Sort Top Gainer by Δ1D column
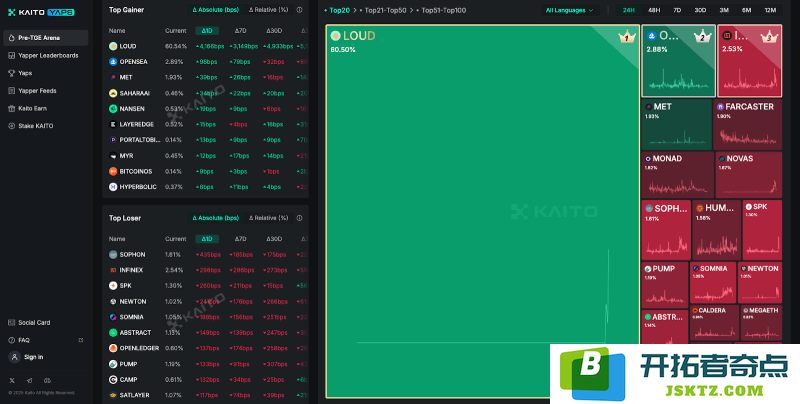 [207, 31]
